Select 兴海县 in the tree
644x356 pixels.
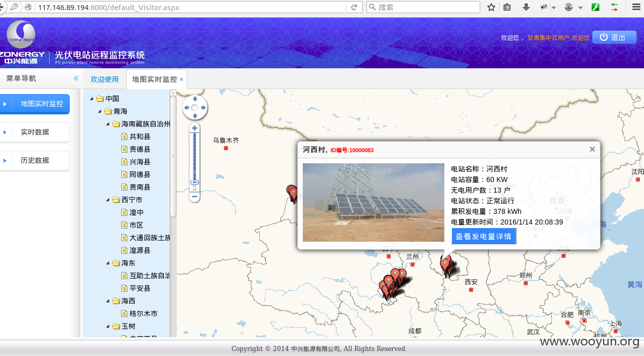click(140, 162)
